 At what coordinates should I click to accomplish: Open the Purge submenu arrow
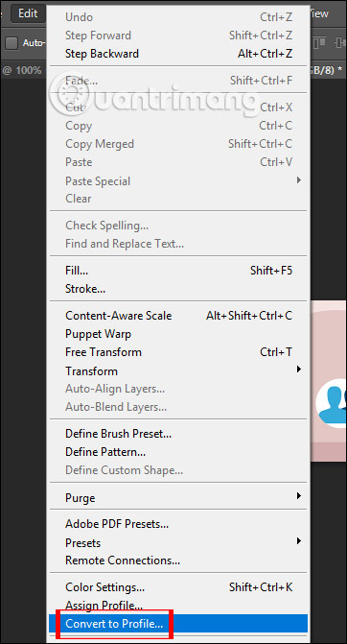click(x=299, y=496)
